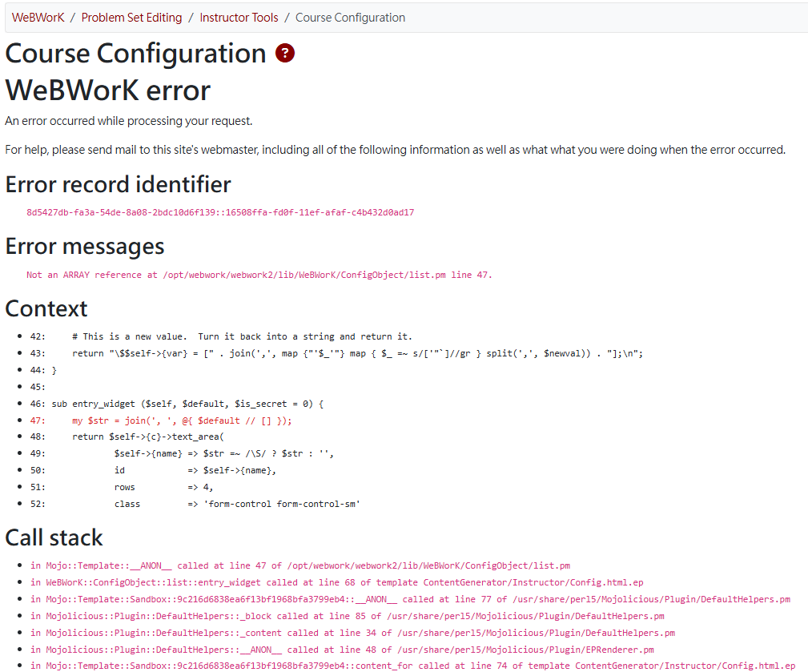Click call stack _block line 85 entry
The height and width of the screenshot is (672, 808).
pyautogui.click(x=348, y=616)
